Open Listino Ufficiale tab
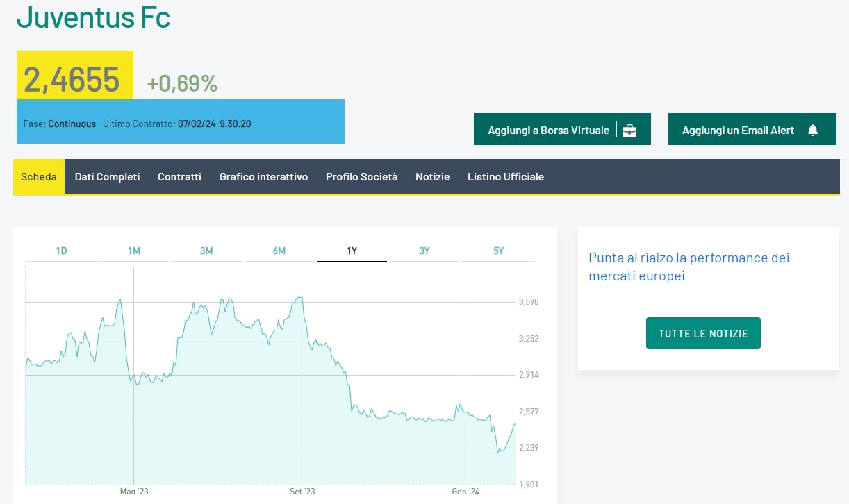The image size is (849, 504). pyautogui.click(x=506, y=177)
